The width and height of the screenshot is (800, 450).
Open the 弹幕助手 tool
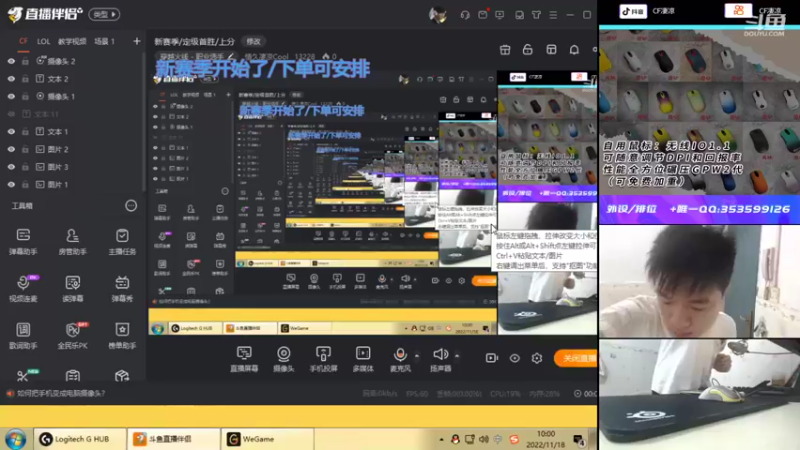[23, 242]
